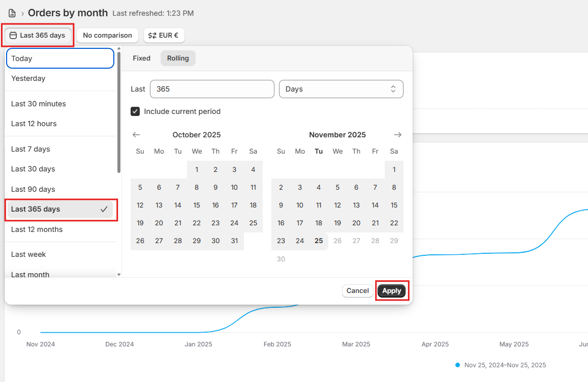Screen dimensions: 588x382
Task: Pick November 24 in the calendar
Action: (x=300, y=241)
